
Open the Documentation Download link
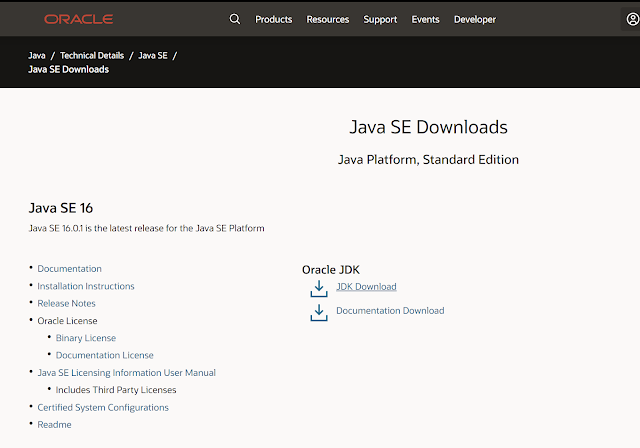(390, 310)
